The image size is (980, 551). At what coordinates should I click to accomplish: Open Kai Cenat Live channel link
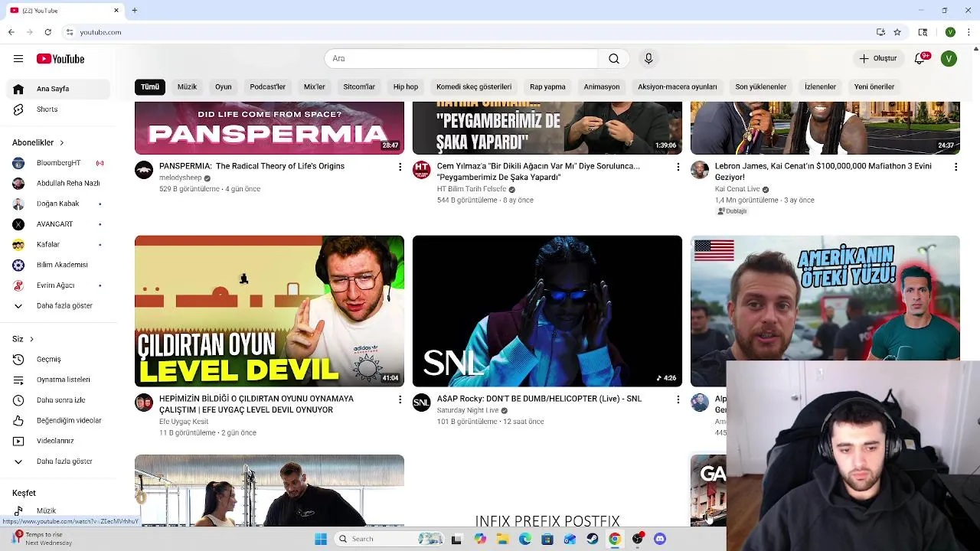[x=737, y=189]
